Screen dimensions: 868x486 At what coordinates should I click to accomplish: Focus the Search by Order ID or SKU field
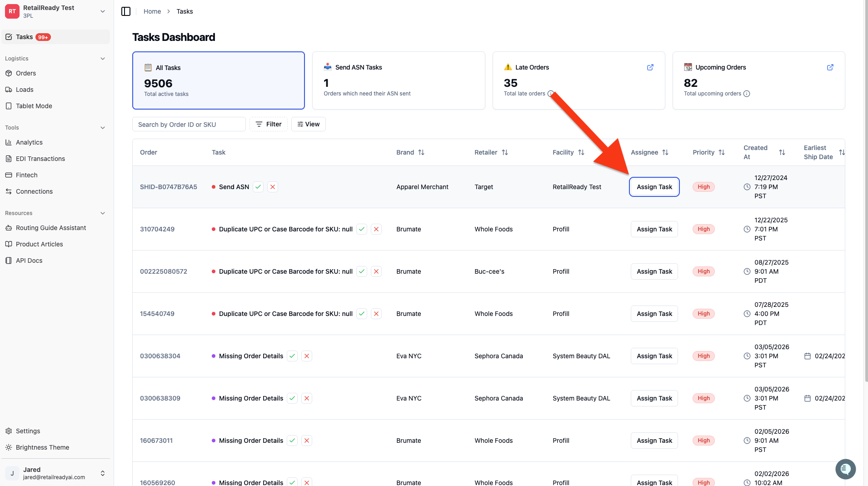(189, 124)
